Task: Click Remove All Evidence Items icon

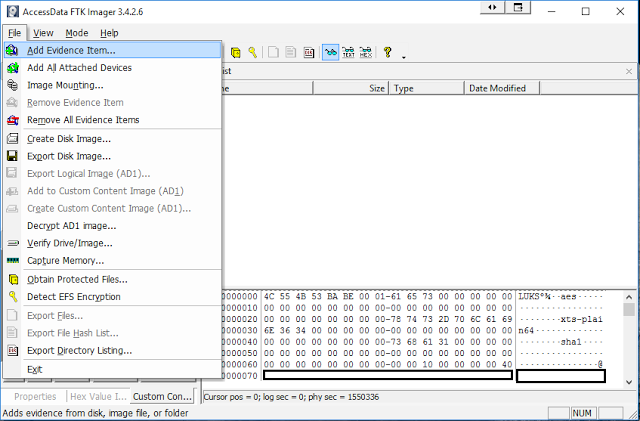Action: click(13, 120)
